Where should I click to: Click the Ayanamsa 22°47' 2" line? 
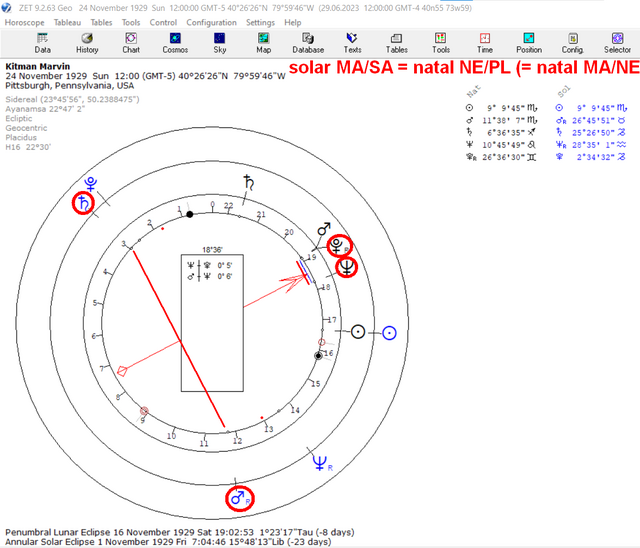point(45,109)
